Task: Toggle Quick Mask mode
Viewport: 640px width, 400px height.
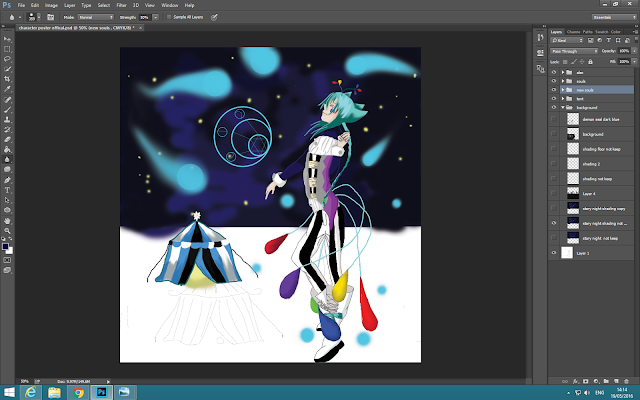Action: [7, 260]
